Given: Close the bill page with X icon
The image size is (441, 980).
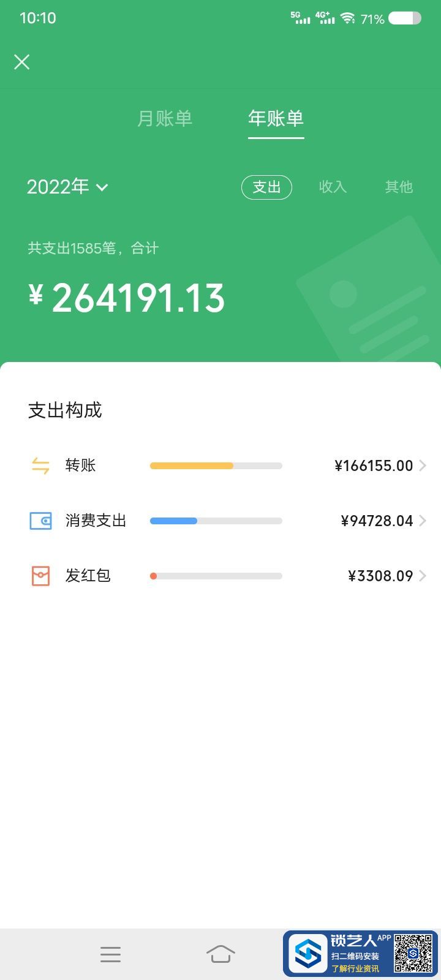Looking at the screenshot, I should (22, 62).
